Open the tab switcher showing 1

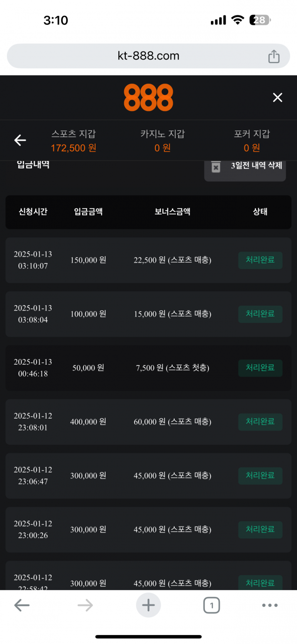(211, 605)
